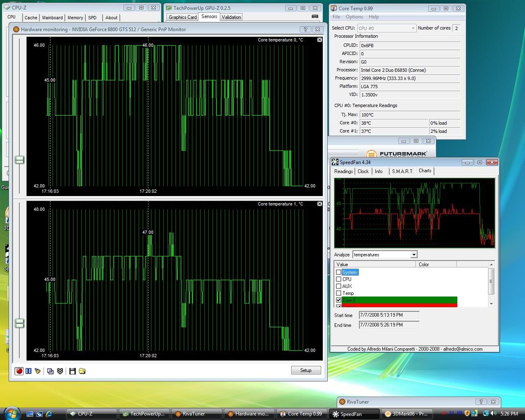Image resolution: width=525 pixels, height=420 pixels.
Task: Open the Help menu in Core Temp
Action: 374,17
